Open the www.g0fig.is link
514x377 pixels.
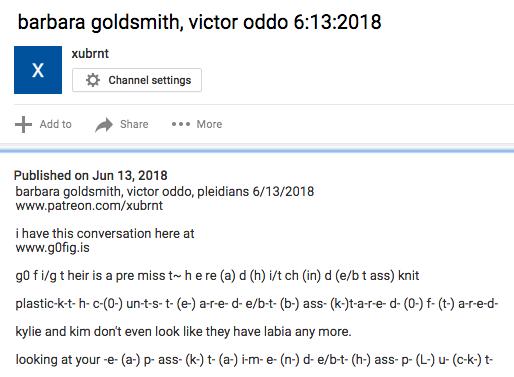point(52,248)
